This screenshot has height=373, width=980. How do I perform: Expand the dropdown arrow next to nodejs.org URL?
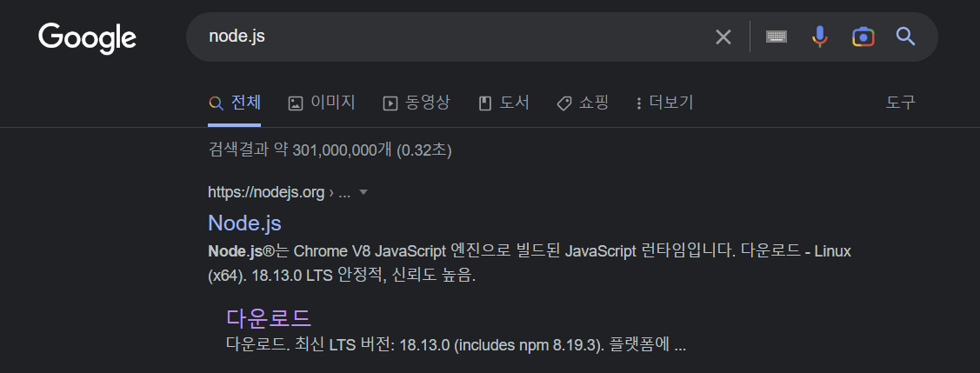click(x=363, y=192)
